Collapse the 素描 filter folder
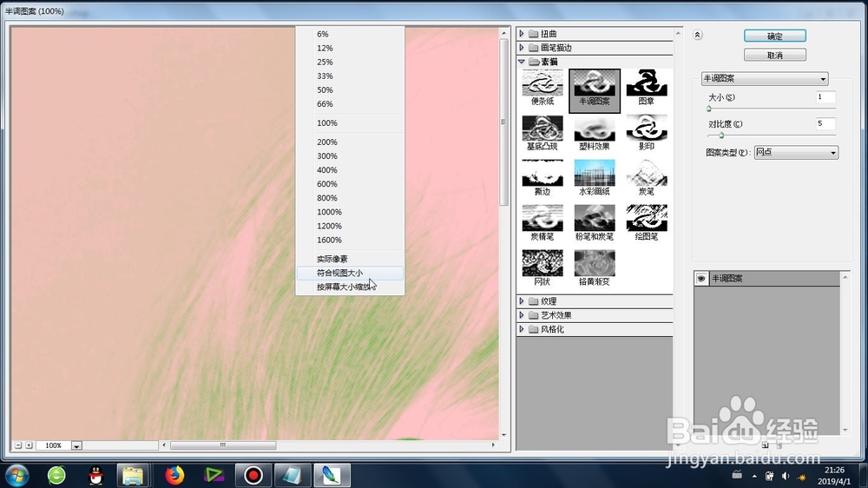 [522, 62]
